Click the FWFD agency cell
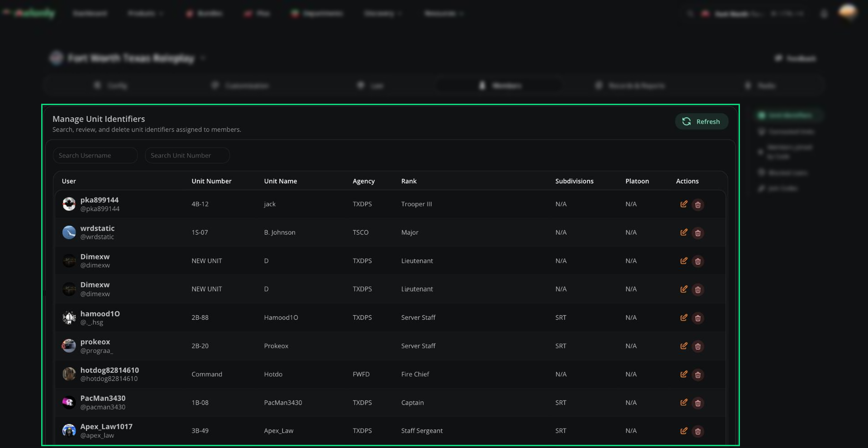 coord(361,374)
